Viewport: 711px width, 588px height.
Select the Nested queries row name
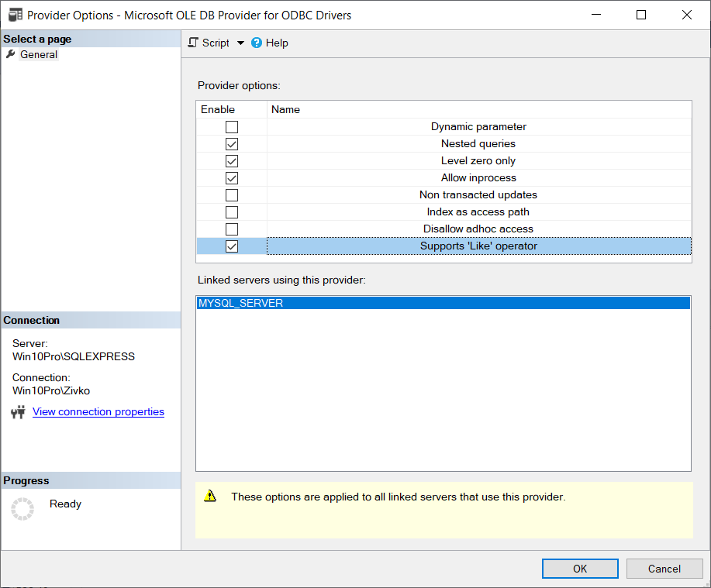(x=479, y=144)
